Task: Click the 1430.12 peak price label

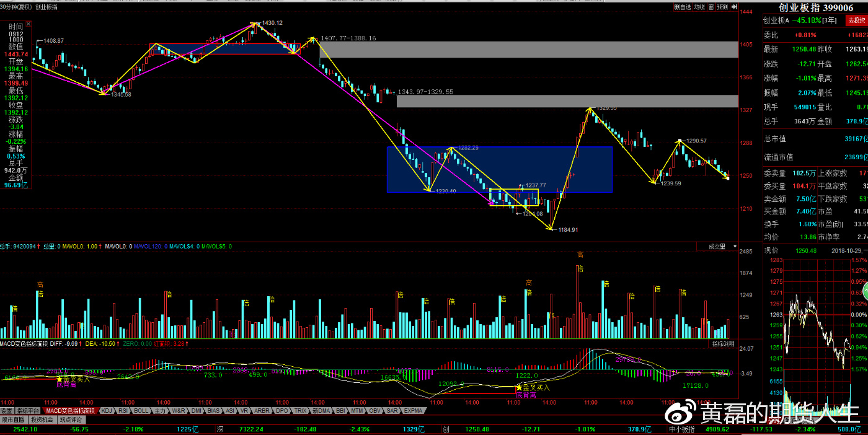Action: tap(272, 23)
